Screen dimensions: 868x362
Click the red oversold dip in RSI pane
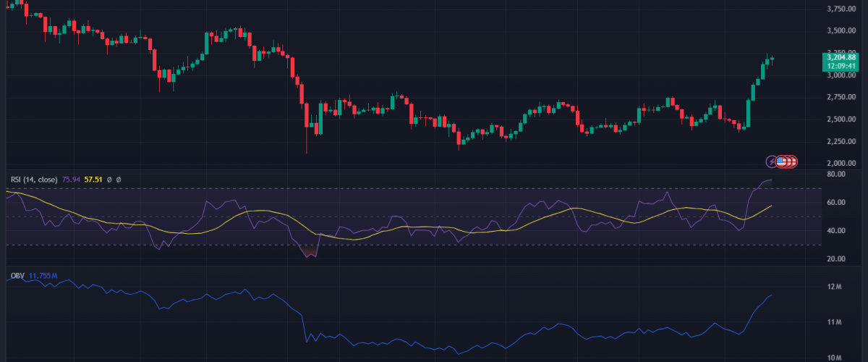pyautogui.click(x=310, y=252)
